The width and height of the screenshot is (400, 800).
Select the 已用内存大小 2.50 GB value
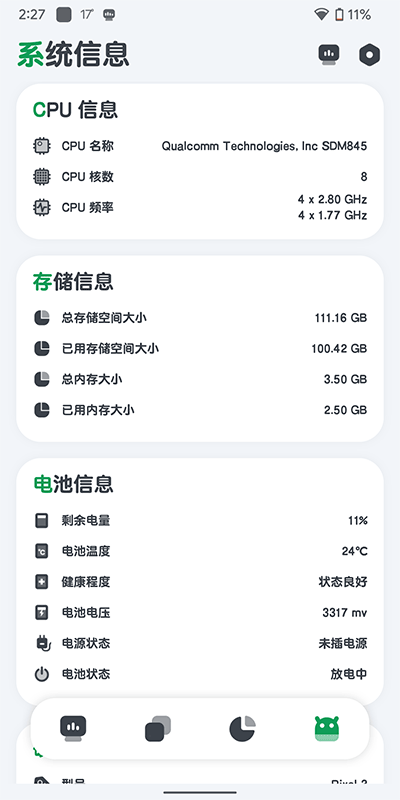345,410
